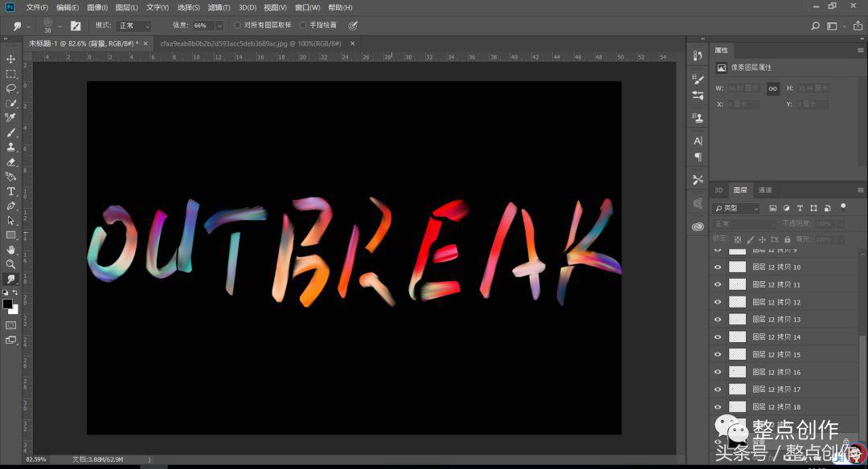Hide layer 图层 12 拷贝 15
The image size is (868, 469).
718,354
